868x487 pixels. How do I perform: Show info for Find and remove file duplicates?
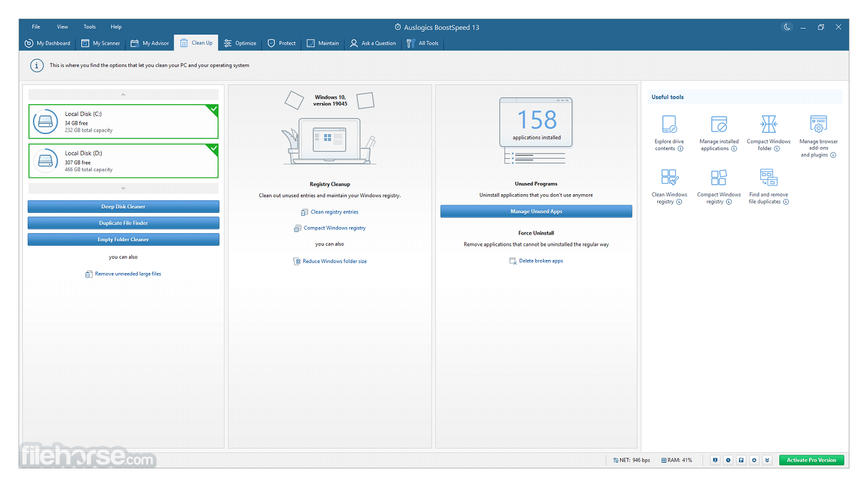786,202
